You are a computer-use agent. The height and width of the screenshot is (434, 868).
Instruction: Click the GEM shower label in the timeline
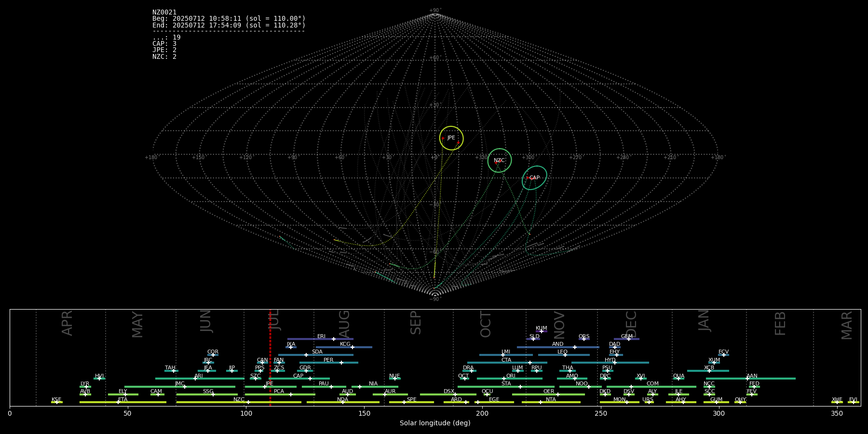click(x=627, y=337)
